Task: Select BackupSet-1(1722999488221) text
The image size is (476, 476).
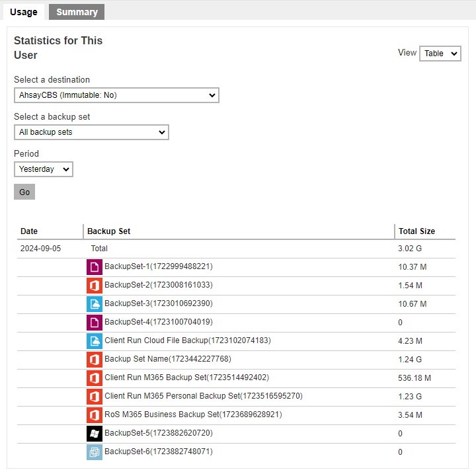Action: (x=159, y=266)
